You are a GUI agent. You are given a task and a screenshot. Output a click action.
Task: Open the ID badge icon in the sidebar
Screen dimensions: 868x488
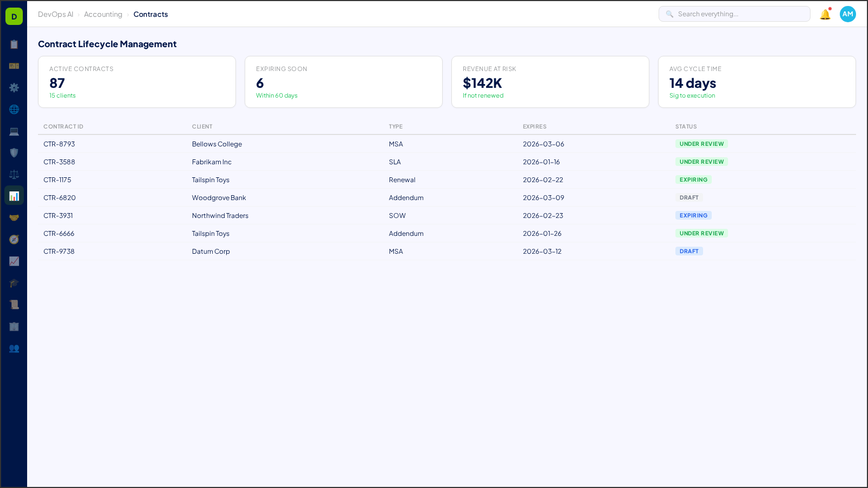pyautogui.click(x=14, y=66)
